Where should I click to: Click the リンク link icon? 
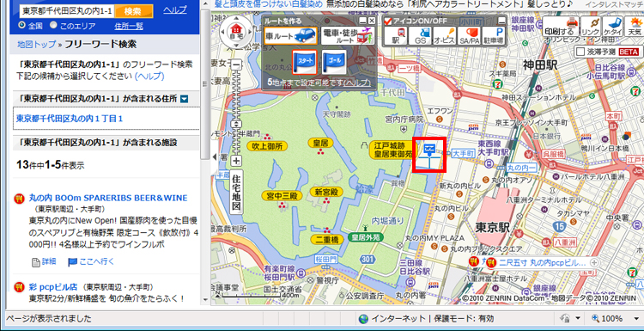(591, 27)
